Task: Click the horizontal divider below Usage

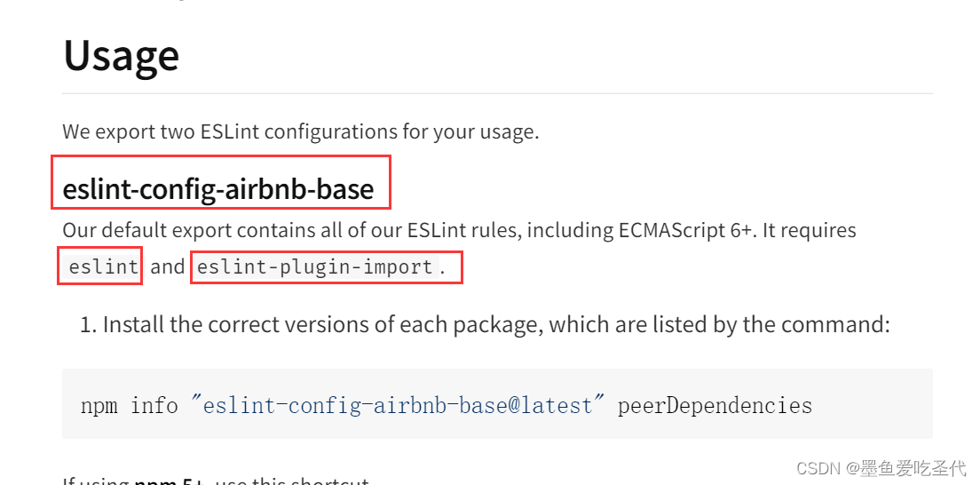Action: pyautogui.click(x=497, y=94)
